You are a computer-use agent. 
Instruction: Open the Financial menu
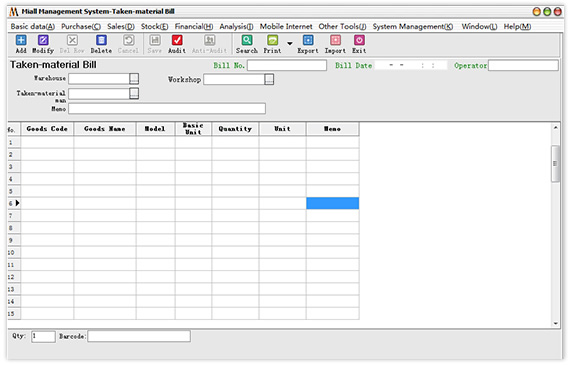(194, 26)
